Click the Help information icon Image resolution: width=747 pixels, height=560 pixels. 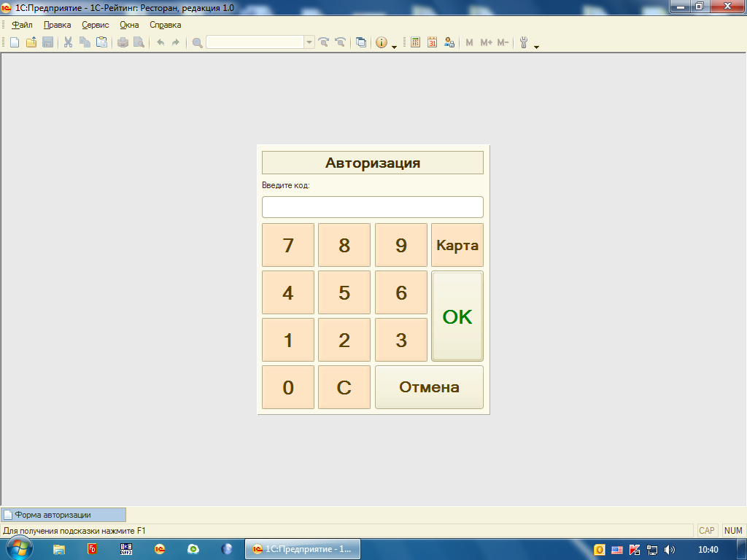pyautogui.click(x=381, y=42)
